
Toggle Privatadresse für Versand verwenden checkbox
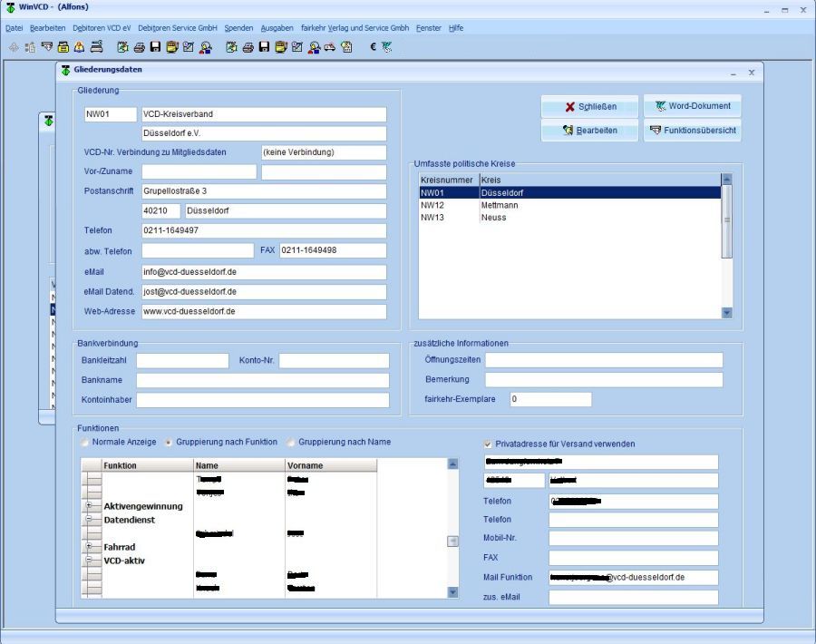pyautogui.click(x=488, y=444)
